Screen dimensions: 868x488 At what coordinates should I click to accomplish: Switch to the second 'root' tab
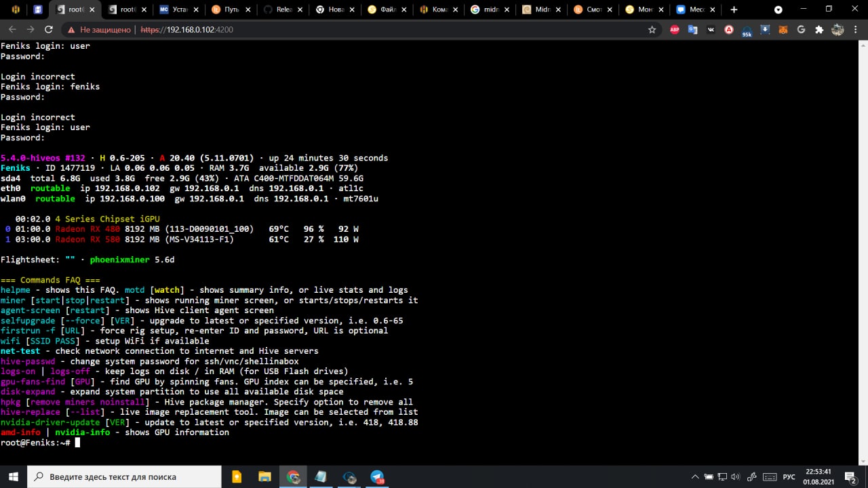[x=127, y=9]
